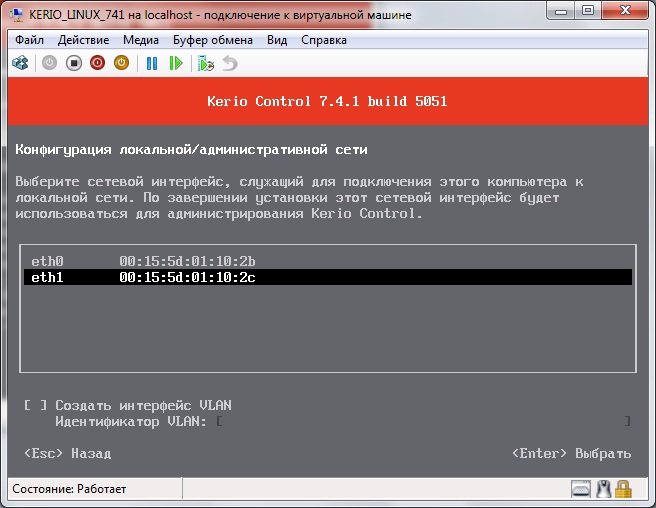The height and width of the screenshot is (508, 656).
Task: Minimize the virtual machine connection window
Action: [561, 11]
